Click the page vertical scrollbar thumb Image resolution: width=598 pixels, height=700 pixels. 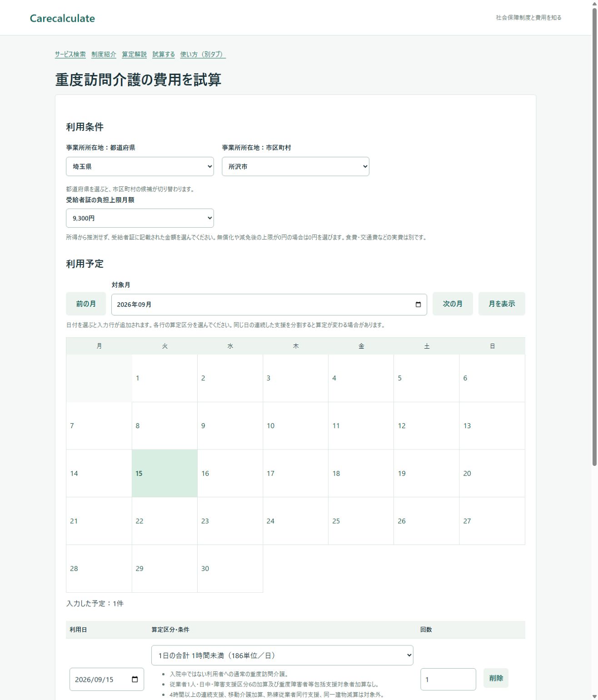(x=594, y=236)
